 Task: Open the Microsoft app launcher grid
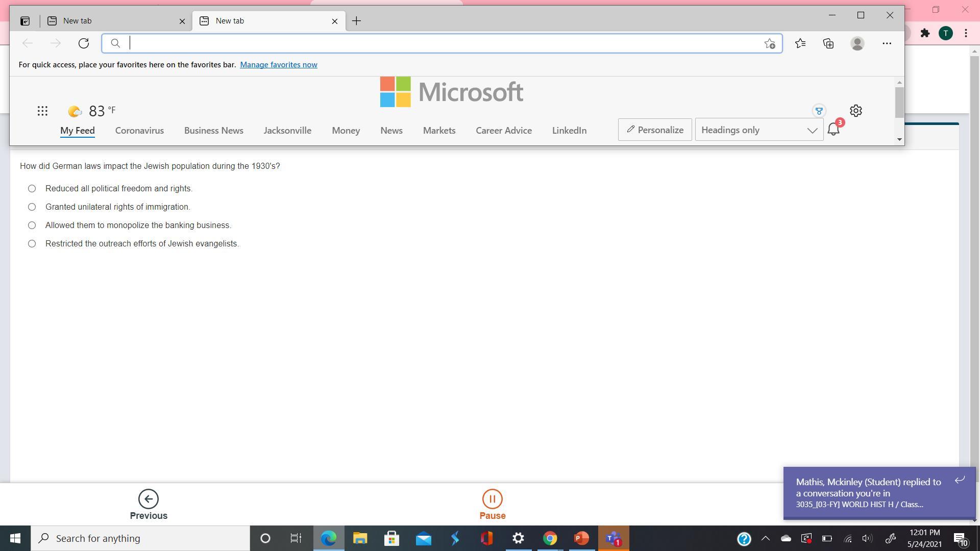tap(42, 111)
